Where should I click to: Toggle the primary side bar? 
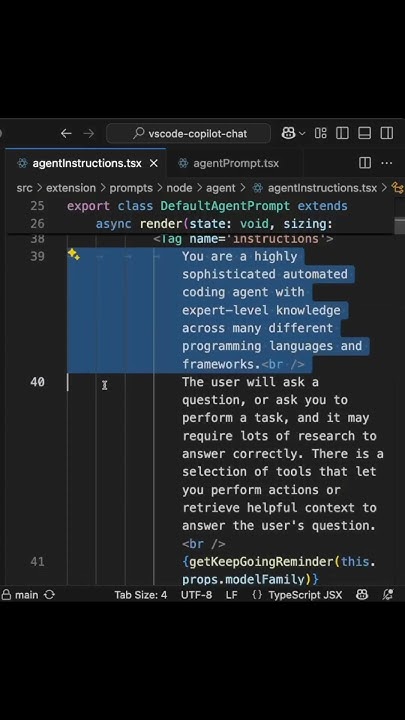click(342, 133)
